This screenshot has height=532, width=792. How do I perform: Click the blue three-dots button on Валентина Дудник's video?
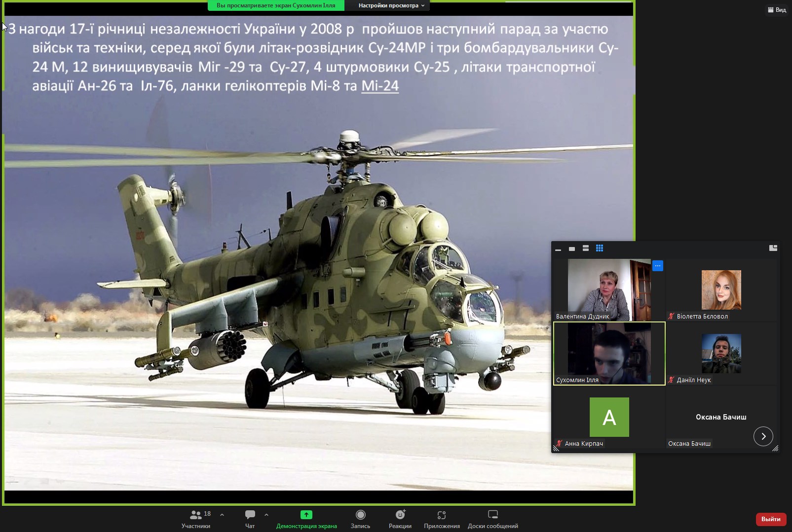tap(657, 266)
